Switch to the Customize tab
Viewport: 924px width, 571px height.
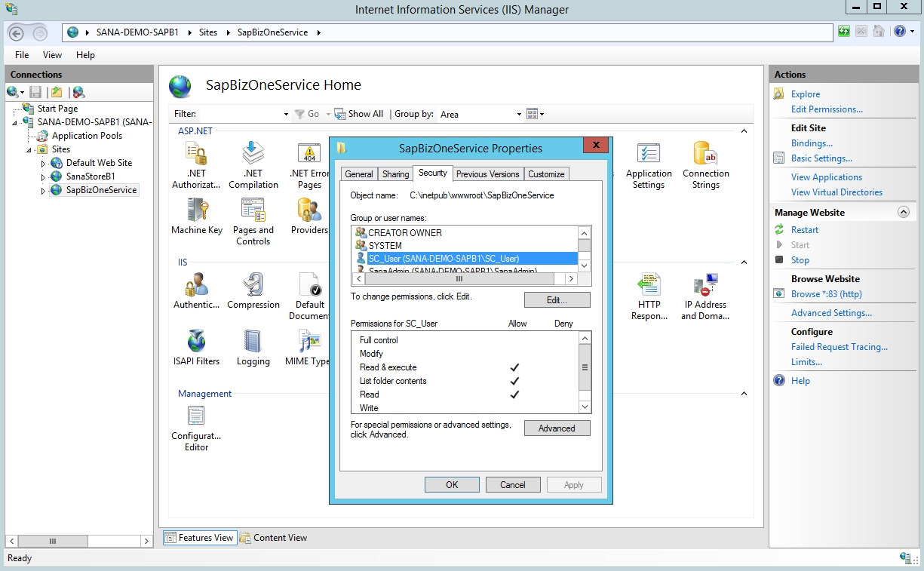pos(546,174)
